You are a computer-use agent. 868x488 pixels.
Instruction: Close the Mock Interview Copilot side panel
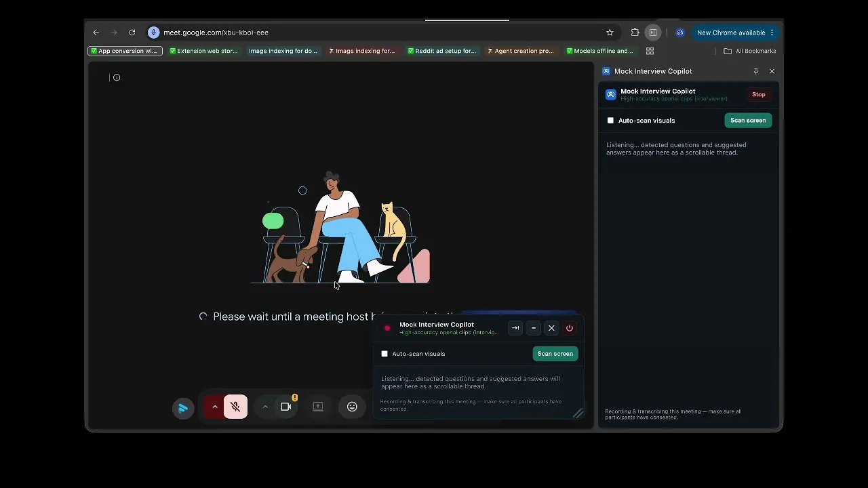(772, 71)
